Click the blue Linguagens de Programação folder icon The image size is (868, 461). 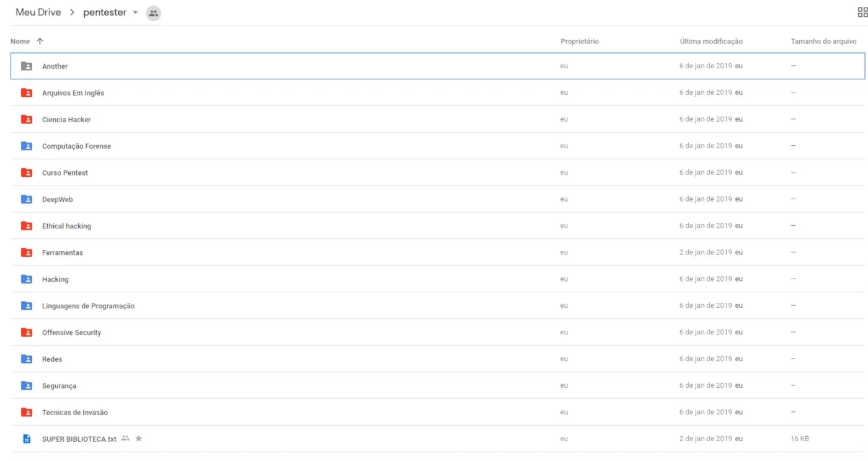click(27, 306)
